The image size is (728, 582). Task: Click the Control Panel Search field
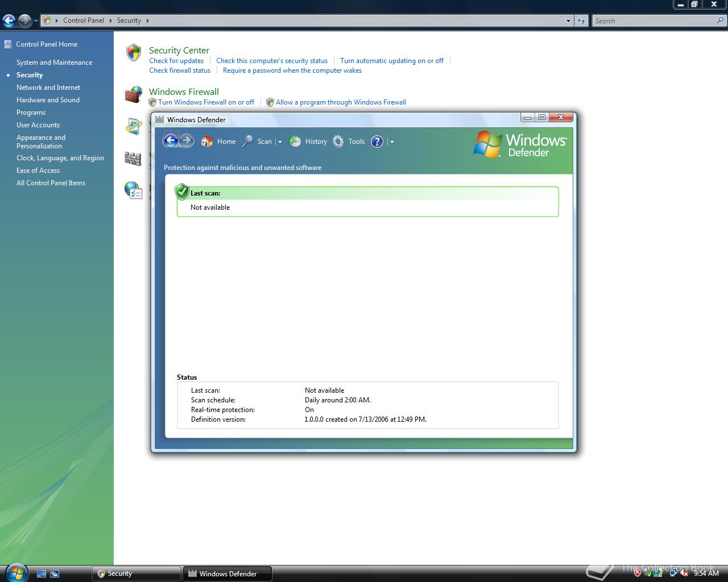660,21
